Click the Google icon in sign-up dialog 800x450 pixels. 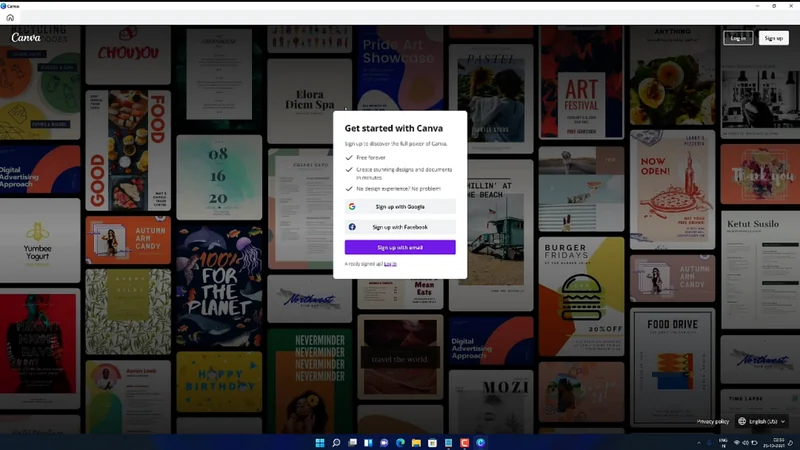[352, 207]
